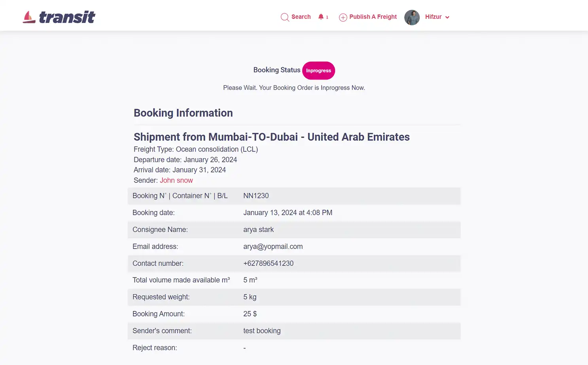Select the Booking Status indicator

[x=277, y=70]
